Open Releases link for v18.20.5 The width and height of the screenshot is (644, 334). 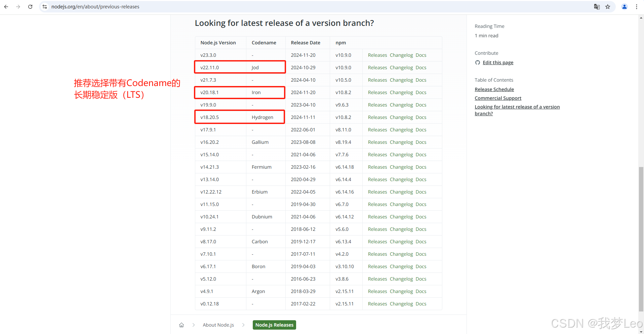click(377, 117)
